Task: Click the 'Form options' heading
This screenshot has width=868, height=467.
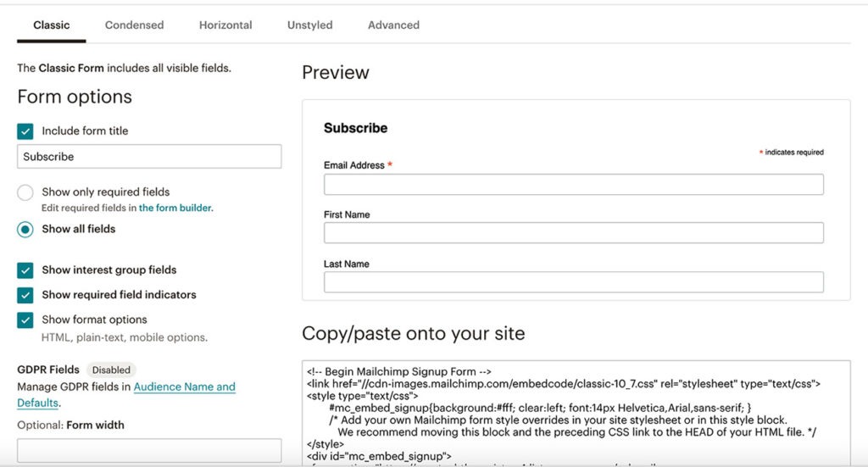Action: 75,97
